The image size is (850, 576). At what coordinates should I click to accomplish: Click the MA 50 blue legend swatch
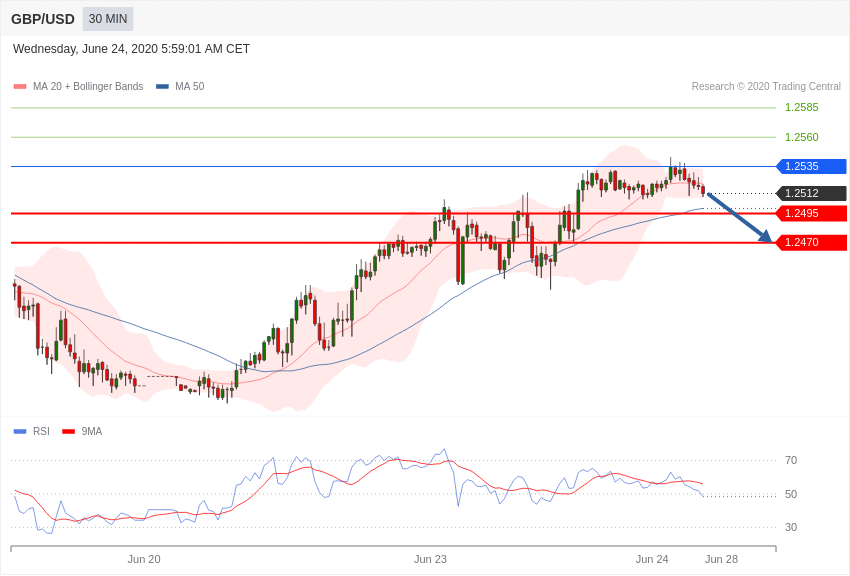[162, 87]
